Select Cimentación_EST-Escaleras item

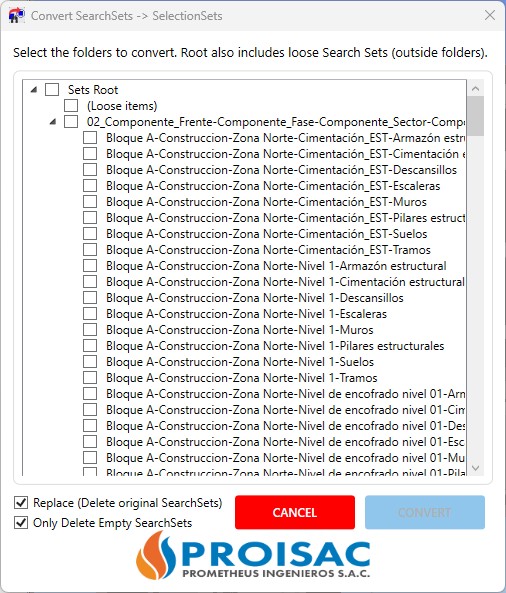273,186
